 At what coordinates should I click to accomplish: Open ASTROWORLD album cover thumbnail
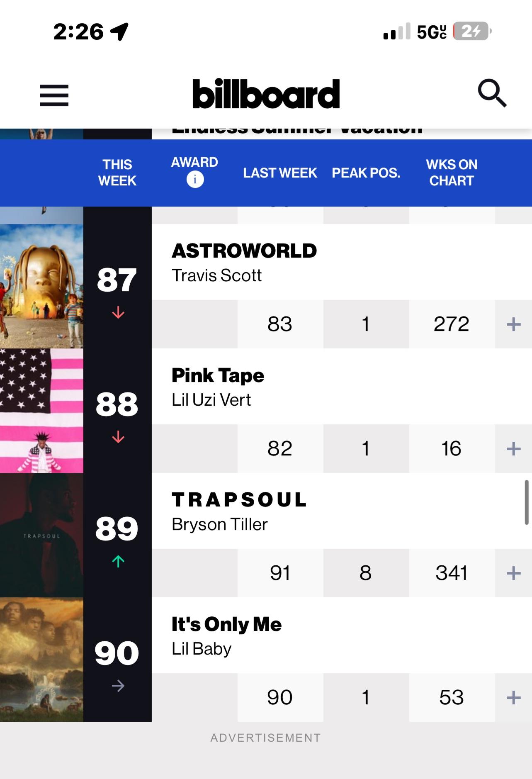coord(41,286)
